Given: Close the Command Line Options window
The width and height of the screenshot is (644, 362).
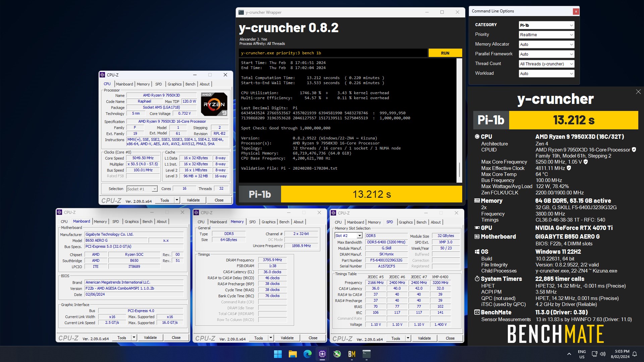Looking at the screenshot, I should pyautogui.click(x=576, y=11).
